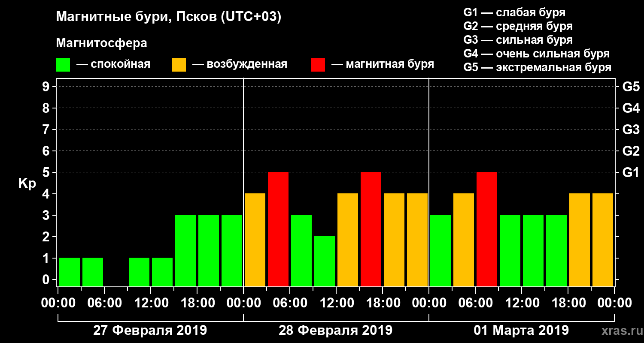Viewport: 644px width, 343px height.
Task: Click the right-axis 'G2' tick label
Action: [x=631, y=151]
